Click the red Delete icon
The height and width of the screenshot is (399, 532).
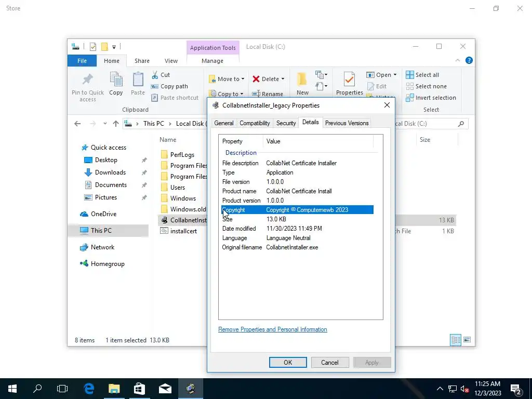256,79
